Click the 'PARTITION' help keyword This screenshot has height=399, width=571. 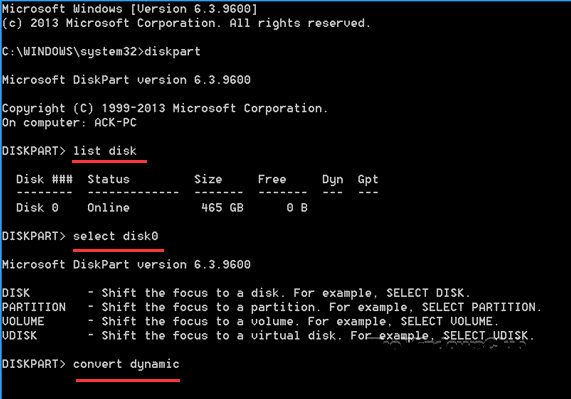pos(34,307)
